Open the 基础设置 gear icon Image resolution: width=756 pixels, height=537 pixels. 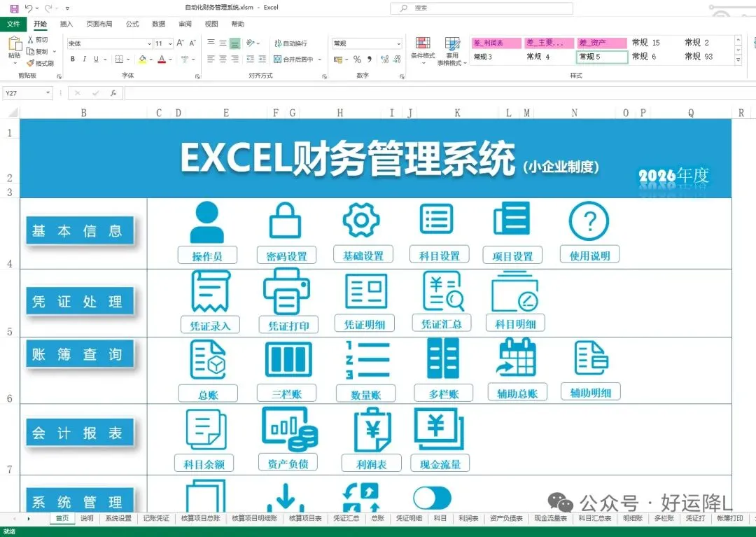point(361,221)
